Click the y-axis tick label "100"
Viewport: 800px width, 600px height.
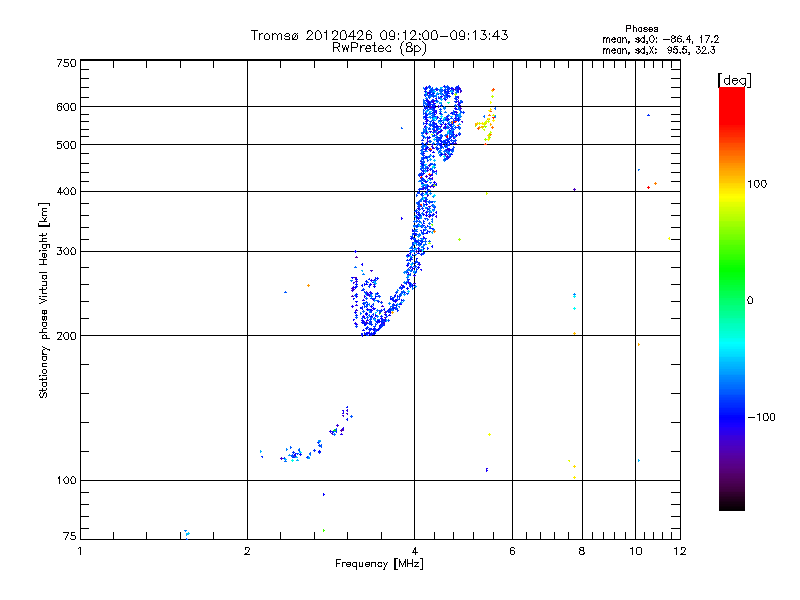(x=66, y=481)
